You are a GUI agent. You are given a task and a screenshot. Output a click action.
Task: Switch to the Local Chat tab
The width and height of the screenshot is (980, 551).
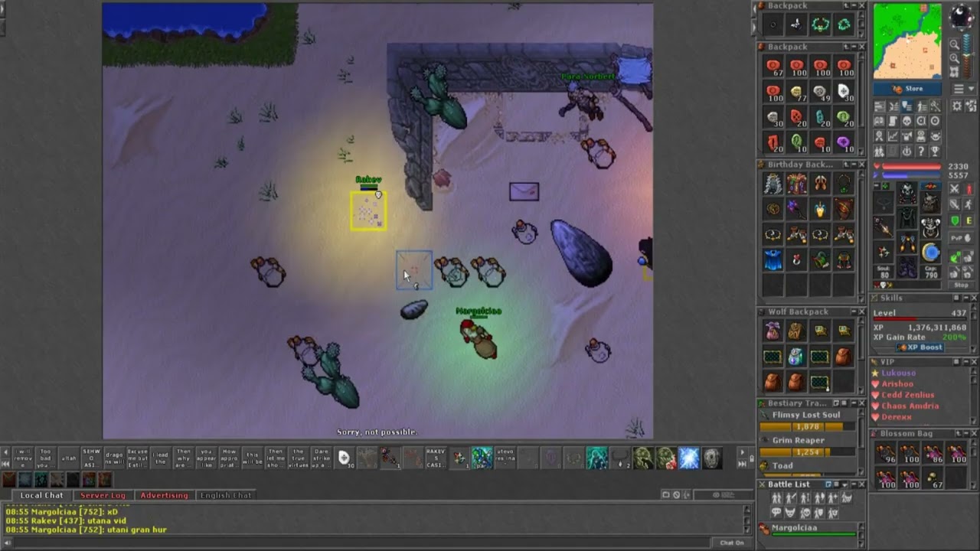point(41,495)
